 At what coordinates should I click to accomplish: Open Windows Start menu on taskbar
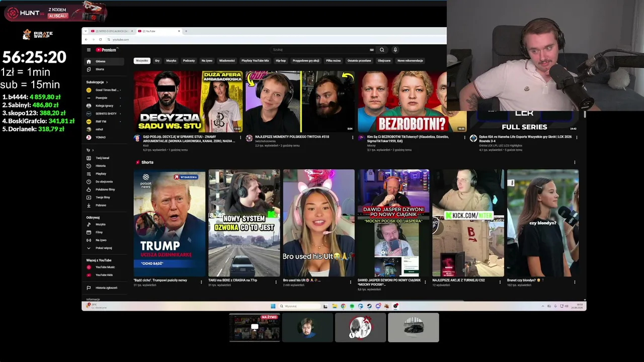point(273,306)
